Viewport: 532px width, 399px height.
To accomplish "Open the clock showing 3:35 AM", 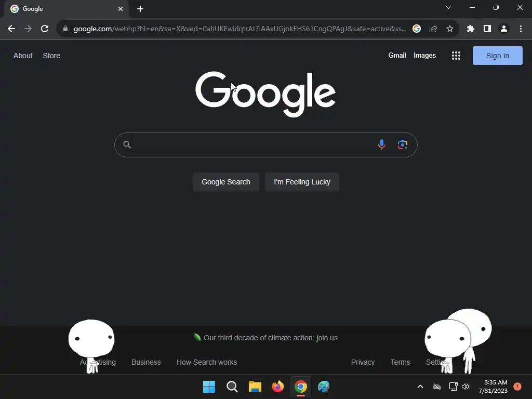I will pos(493,387).
